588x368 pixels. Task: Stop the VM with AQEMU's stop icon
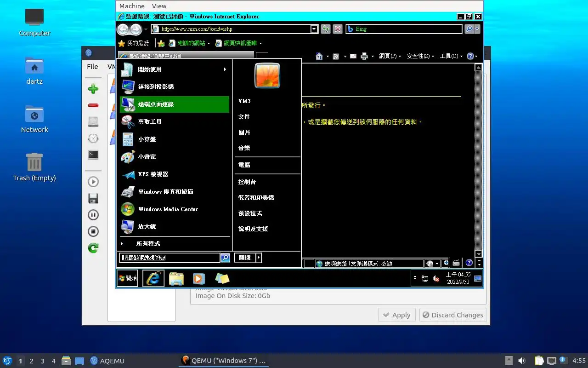pyautogui.click(x=93, y=231)
